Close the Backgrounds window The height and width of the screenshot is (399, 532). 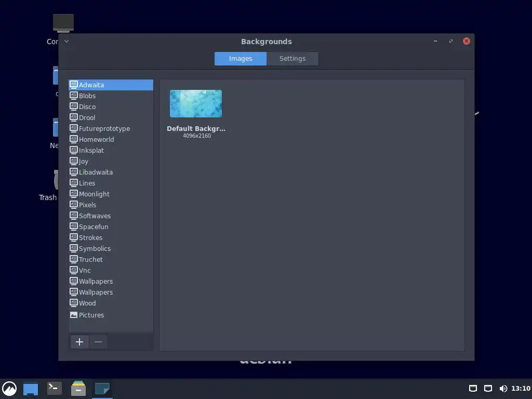[x=467, y=41]
